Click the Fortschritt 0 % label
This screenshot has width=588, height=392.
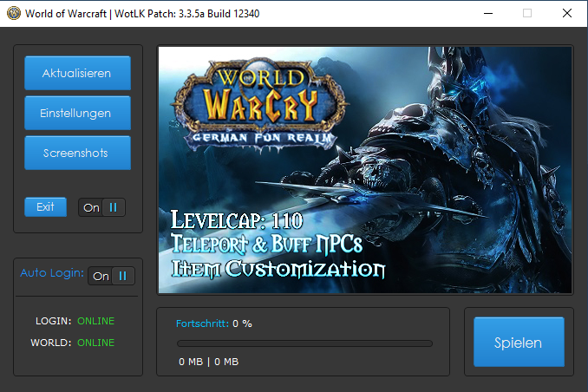coord(213,323)
